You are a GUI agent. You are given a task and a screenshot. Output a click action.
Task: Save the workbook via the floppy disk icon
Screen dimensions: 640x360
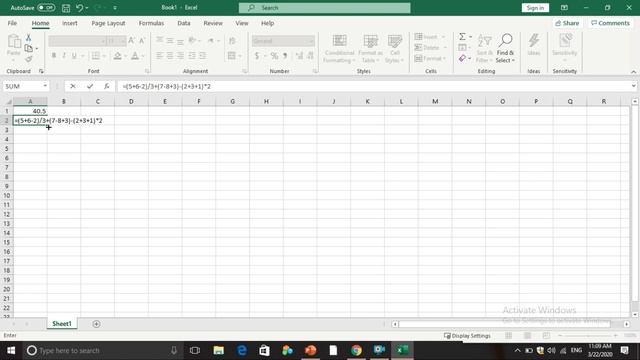(66, 8)
